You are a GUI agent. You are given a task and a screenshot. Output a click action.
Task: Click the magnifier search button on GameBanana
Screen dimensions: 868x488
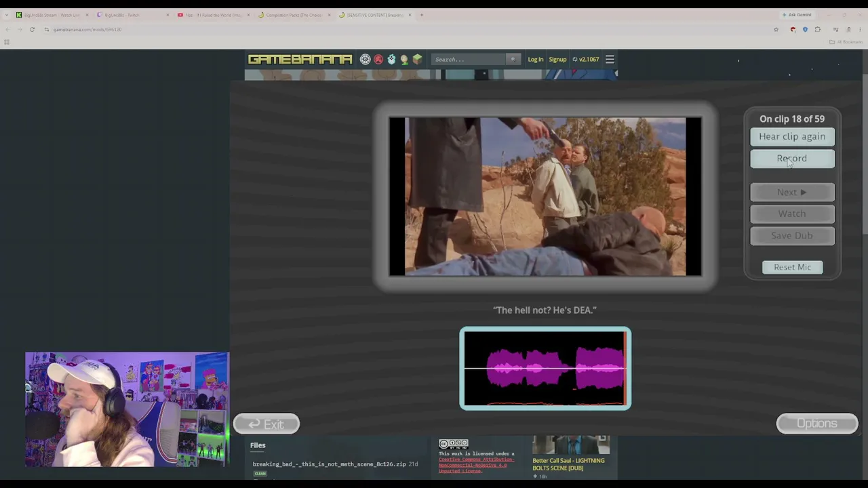(513, 60)
